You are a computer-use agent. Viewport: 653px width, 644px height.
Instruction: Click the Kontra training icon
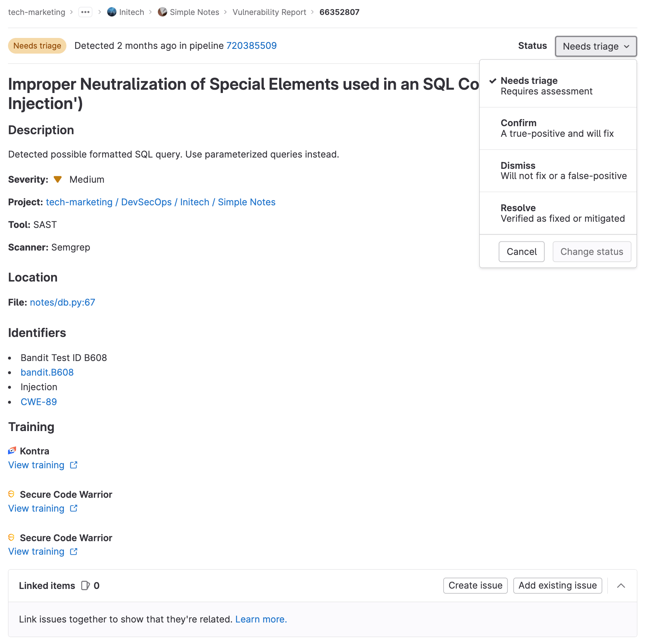[x=12, y=450]
